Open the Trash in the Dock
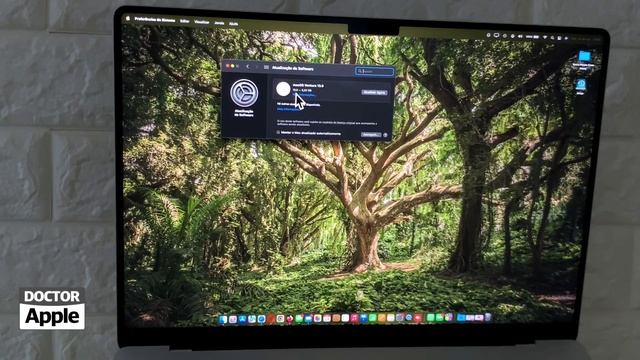The image size is (640, 360). pos(487,317)
